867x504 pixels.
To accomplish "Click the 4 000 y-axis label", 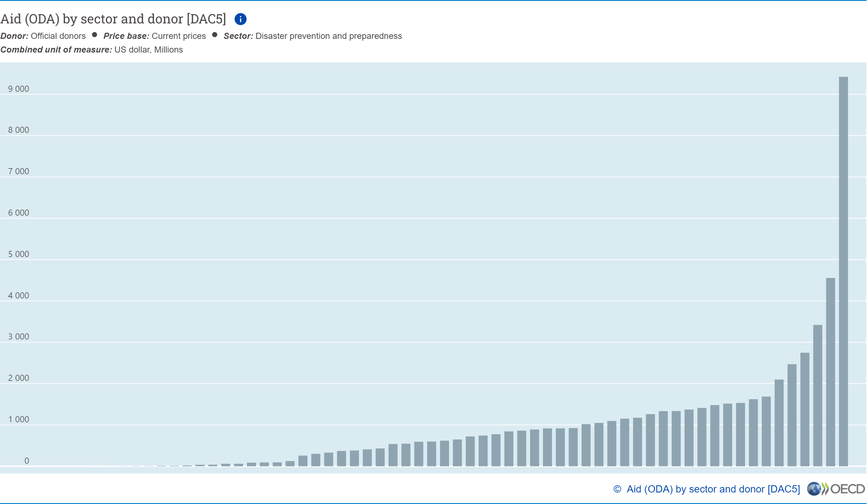I will tap(19, 296).
